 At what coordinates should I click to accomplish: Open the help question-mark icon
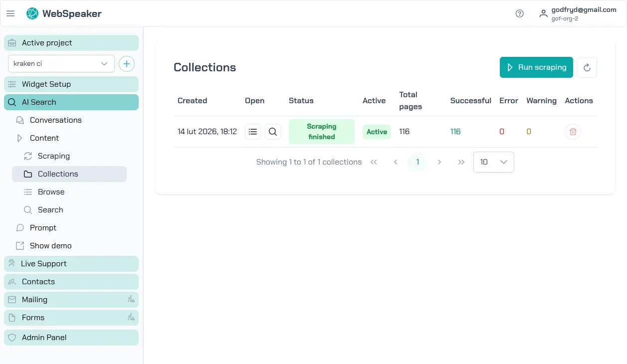pyautogui.click(x=519, y=13)
